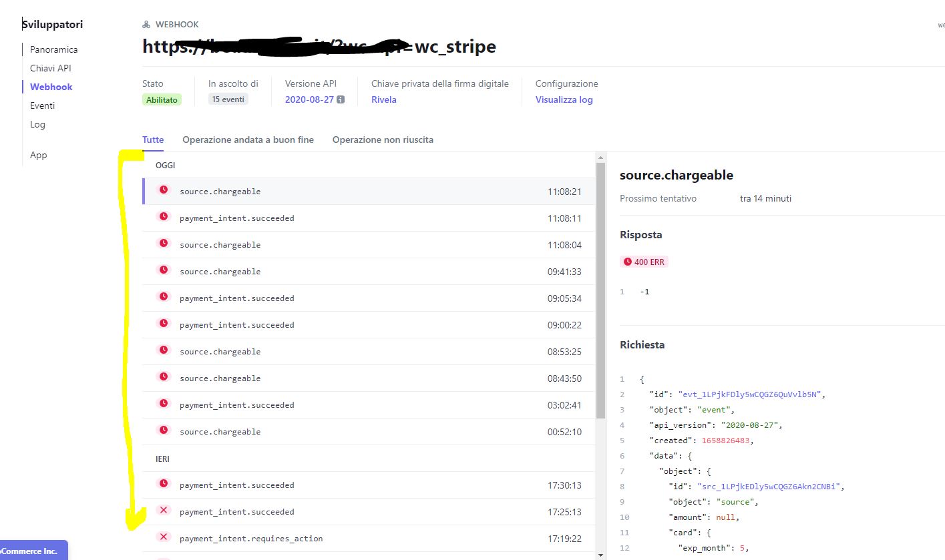This screenshot has height=560, width=945.
Task: Click the clock icon of the 11:08:04 event
Action: [163, 244]
